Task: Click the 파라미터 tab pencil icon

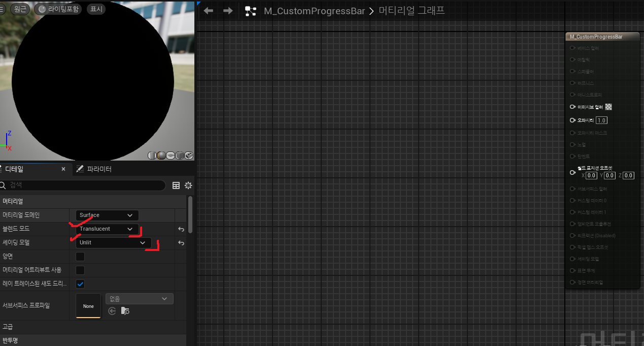Action: pos(80,169)
